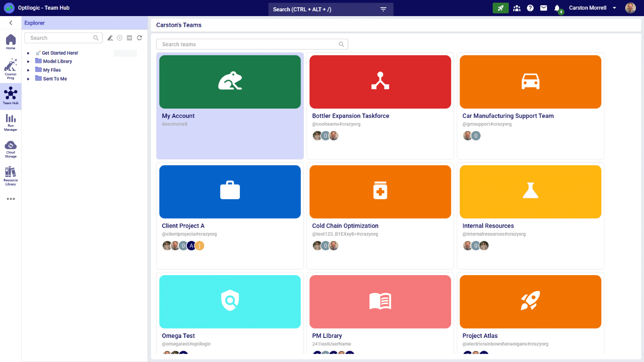Select the Team Hub sidebar icon
Viewport: 644px width, 362px height.
pos(10,96)
